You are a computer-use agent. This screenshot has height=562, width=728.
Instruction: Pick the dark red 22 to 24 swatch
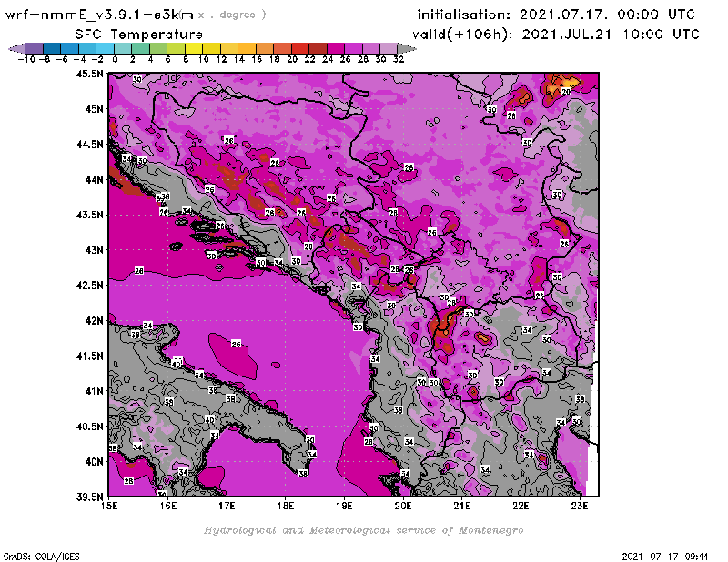pos(318,48)
